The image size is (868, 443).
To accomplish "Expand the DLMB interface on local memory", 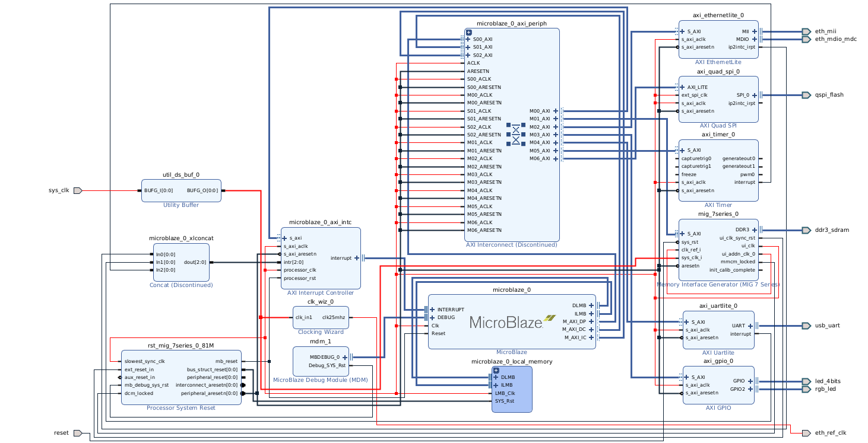I will pos(496,377).
